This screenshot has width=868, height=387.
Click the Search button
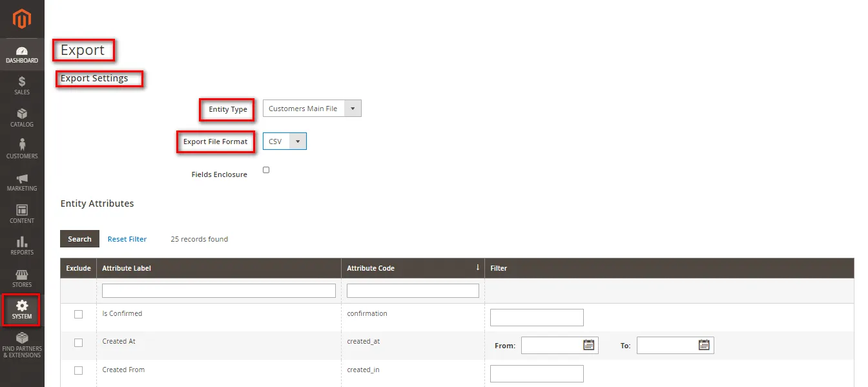point(79,239)
